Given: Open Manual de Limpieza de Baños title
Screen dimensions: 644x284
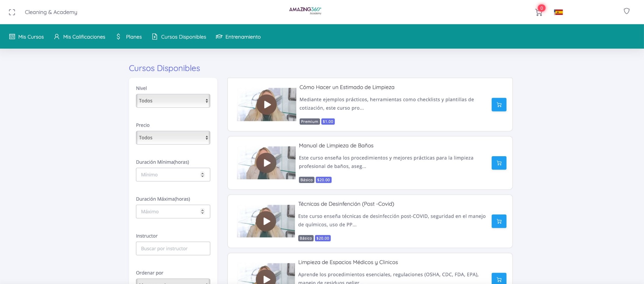Looking at the screenshot, I should coord(336,145).
